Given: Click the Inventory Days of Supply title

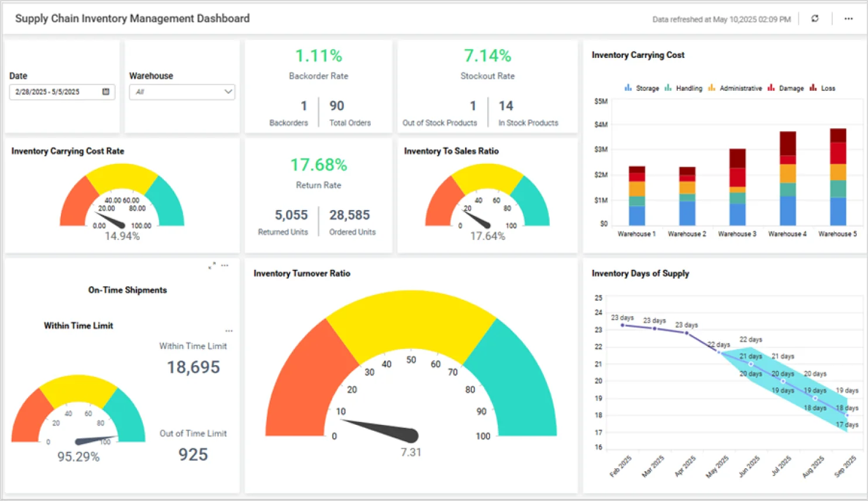Looking at the screenshot, I should coord(640,273).
